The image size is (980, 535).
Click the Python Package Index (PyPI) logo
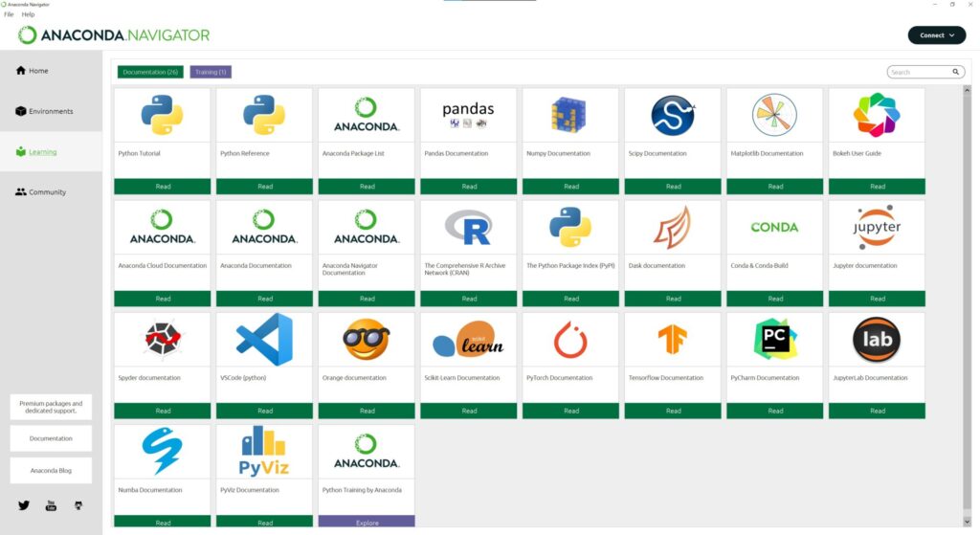[570, 228]
